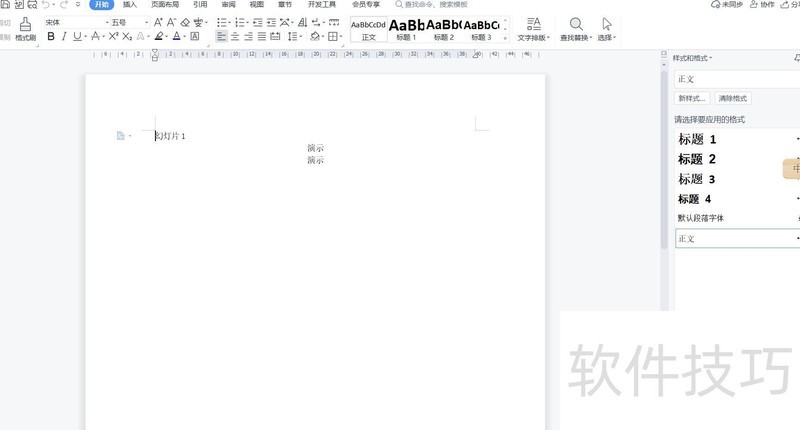Open the underline style dropdown arrow
Viewport: 800px width, 430px height.
[85, 37]
